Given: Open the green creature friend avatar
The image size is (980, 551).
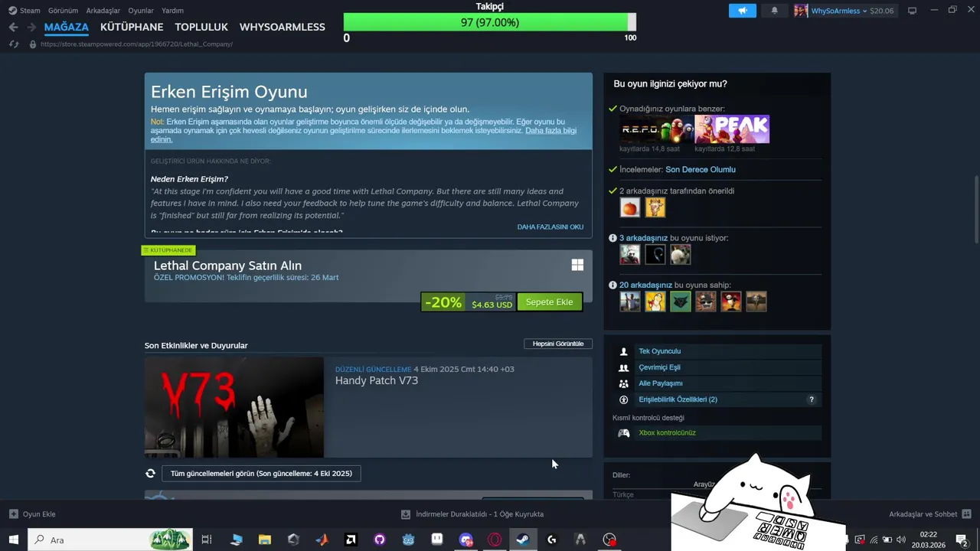Looking at the screenshot, I should tap(680, 302).
